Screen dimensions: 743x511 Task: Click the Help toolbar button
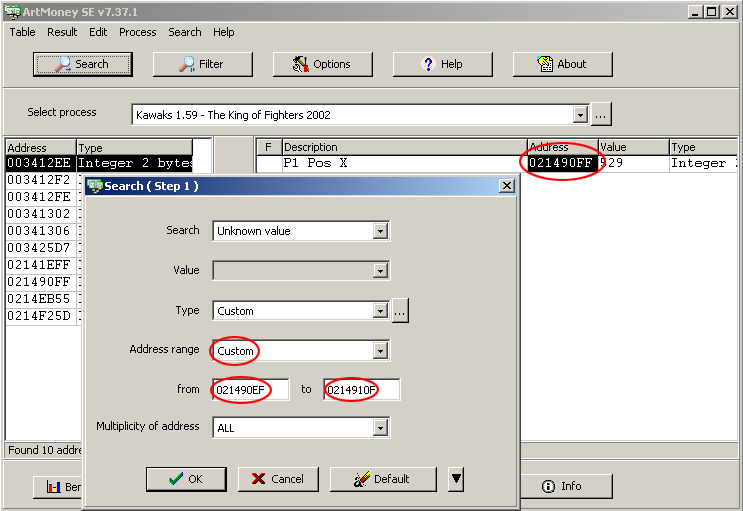pos(442,64)
